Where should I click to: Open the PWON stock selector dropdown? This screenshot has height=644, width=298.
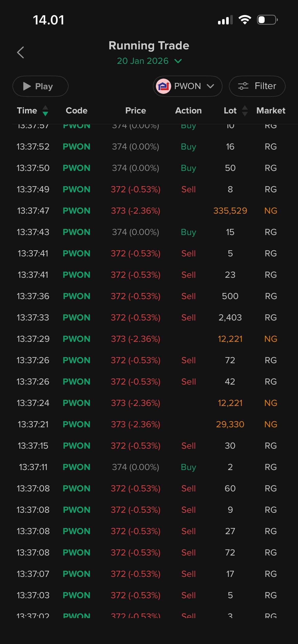coord(210,86)
